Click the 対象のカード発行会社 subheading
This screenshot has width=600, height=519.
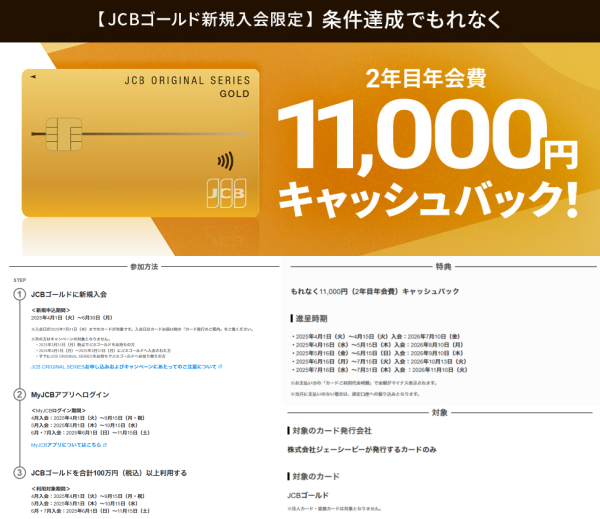click(332, 431)
